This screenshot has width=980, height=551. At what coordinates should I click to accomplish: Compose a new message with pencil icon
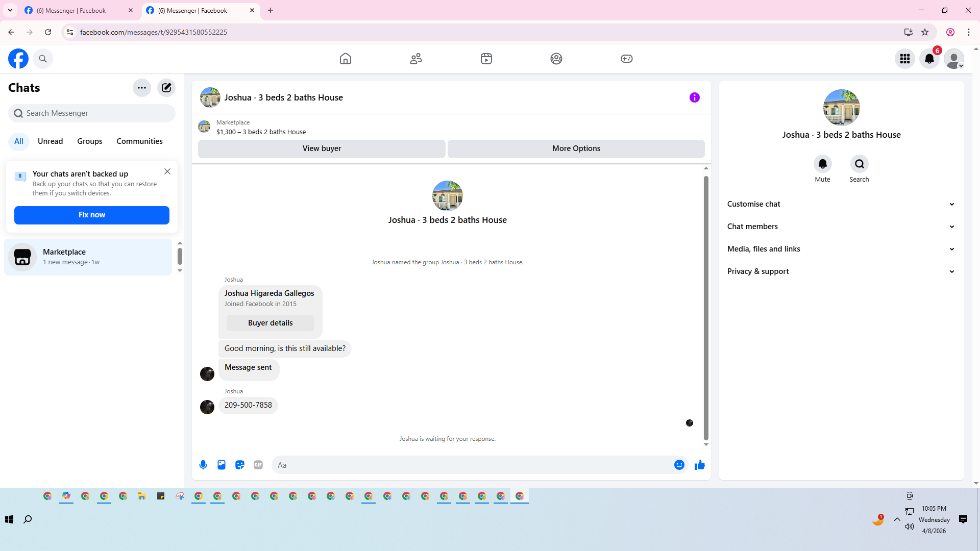[x=166, y=88]
